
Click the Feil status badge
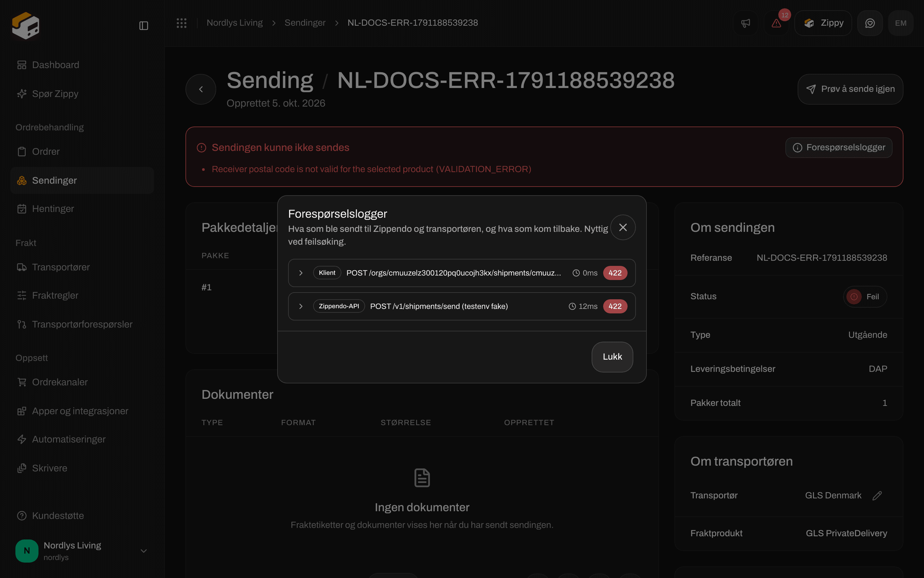click(x=865, y=297)
